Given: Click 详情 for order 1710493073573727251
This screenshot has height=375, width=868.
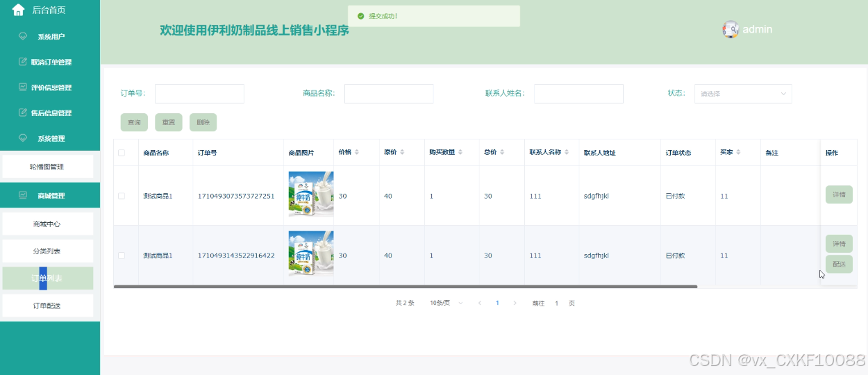Looking at the screenshot, I should pyautogui.click(x=839, y=194).
